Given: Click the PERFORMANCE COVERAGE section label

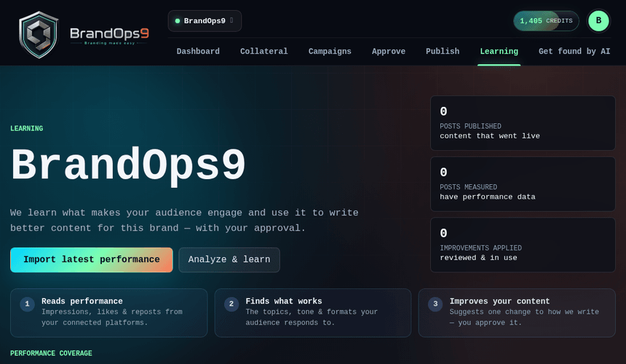Looking at the screenshot, I should pyautogui.click(x=51, y=353).
